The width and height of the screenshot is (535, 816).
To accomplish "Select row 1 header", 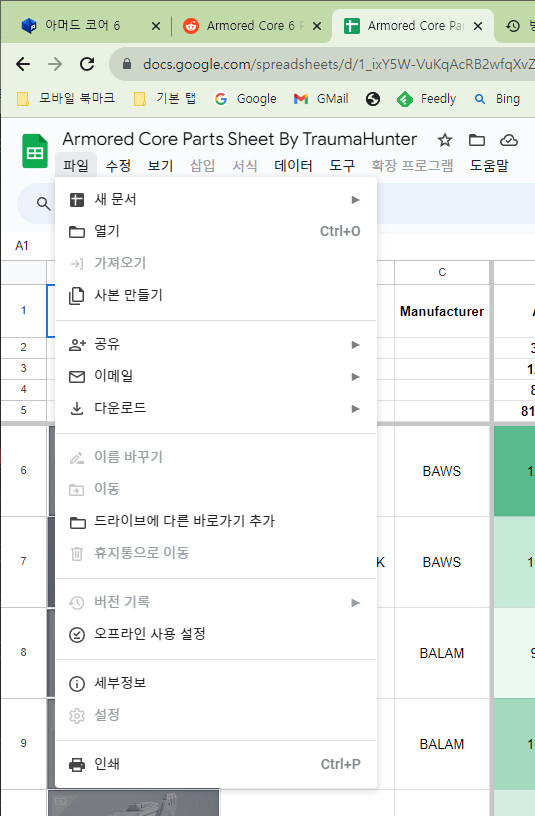I will pos(23,311).
